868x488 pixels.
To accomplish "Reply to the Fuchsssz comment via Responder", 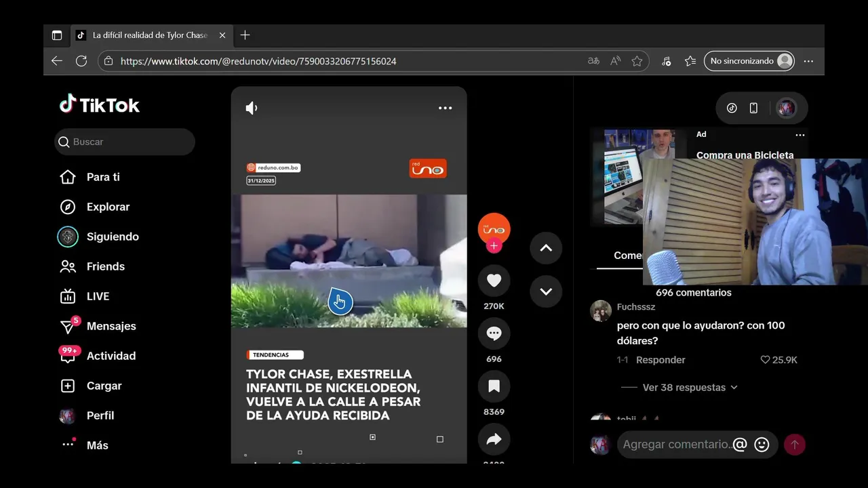I will 660,360.
